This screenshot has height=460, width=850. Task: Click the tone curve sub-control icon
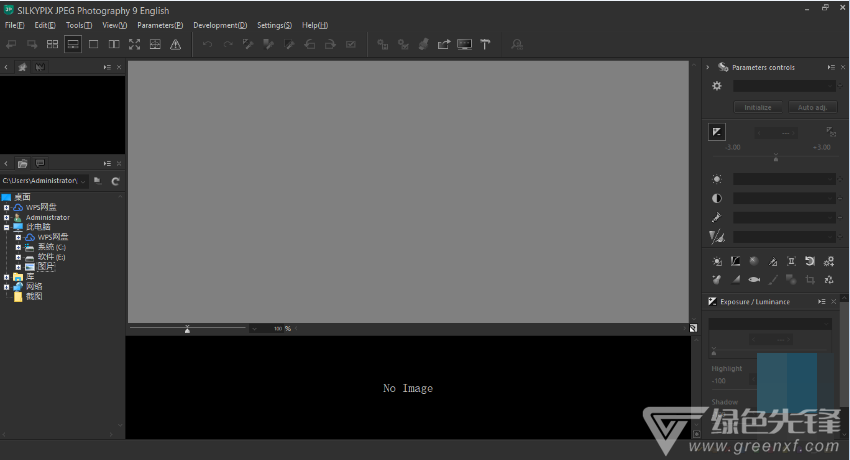(x=736, y=262)
